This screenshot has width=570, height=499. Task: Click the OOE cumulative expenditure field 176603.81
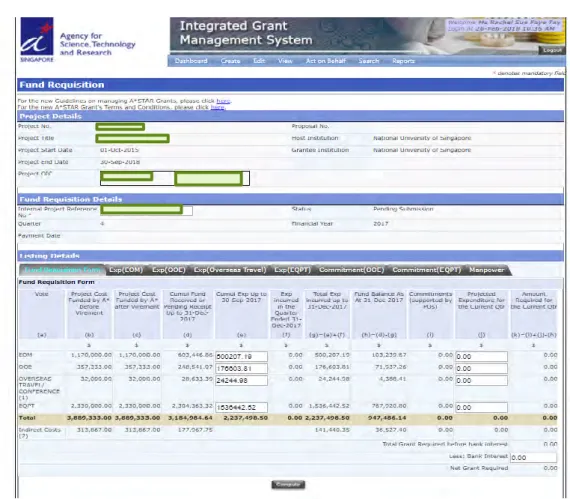tap(241, 369)
